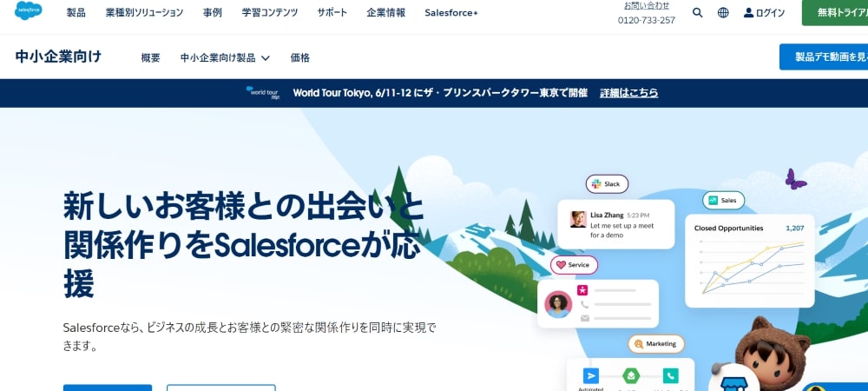Click the globe language selector icon

pos(723,13)
